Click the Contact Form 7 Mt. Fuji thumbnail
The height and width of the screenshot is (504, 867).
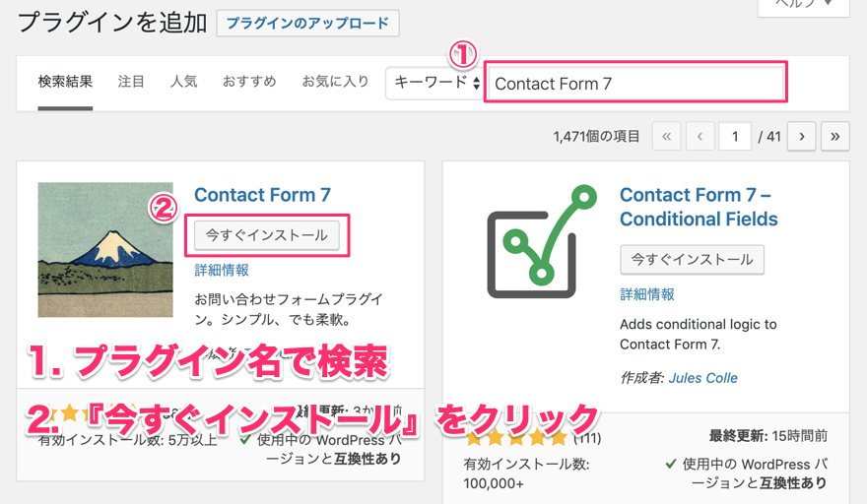coord(105,250)
